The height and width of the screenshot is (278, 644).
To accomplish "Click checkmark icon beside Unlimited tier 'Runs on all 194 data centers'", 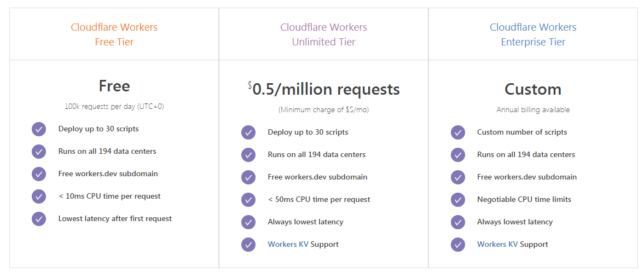I will (x=248, y=155).
